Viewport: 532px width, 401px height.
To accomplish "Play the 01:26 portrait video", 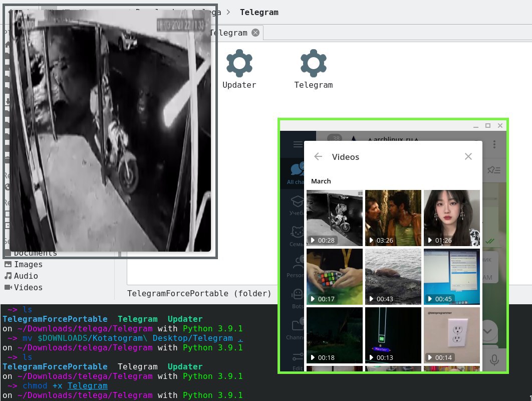I will click(452, 218).
